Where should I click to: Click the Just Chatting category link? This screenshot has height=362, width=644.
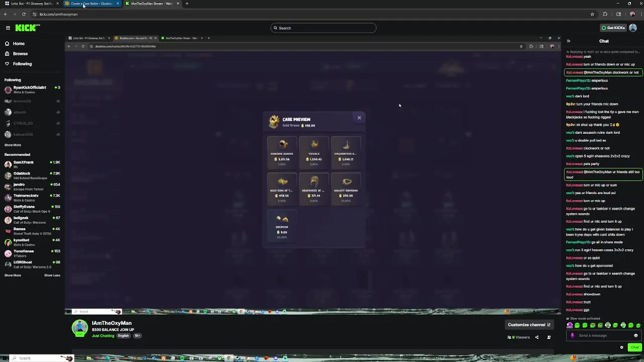click(103, 336)
